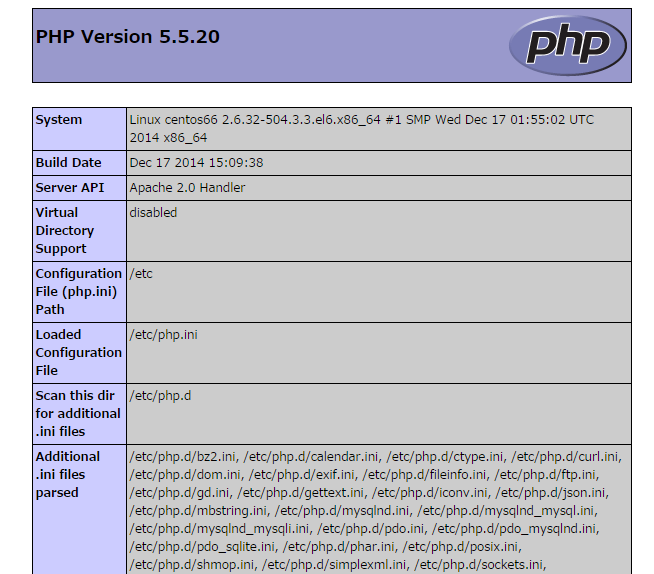Select '/etc/php.d/curl.ini' entry
The width and height of the screenshot is (654, 574).
pos(564,457)
